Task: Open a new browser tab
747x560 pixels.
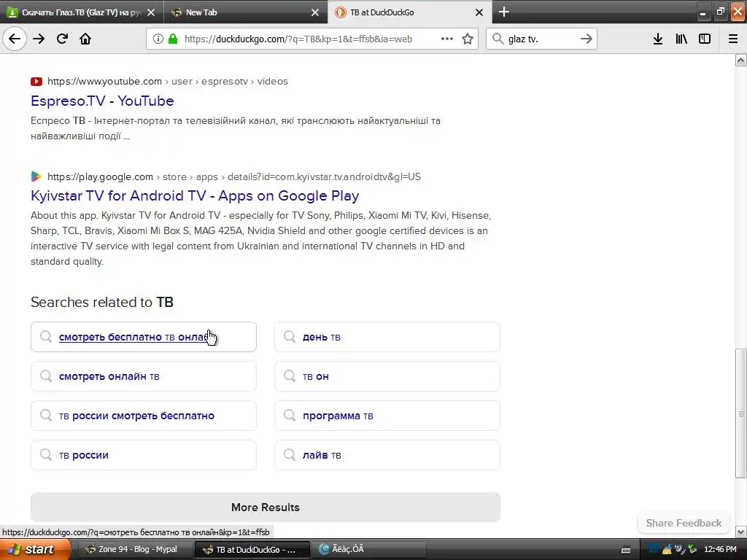Action: click(x=503, y=12)
